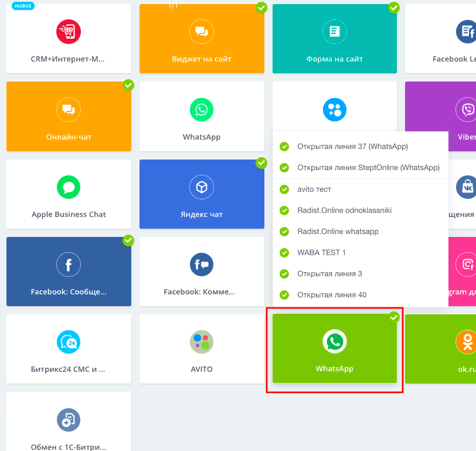
Task: Click the НОВОЕ badge on CRM tile
Action: [23, 6]
